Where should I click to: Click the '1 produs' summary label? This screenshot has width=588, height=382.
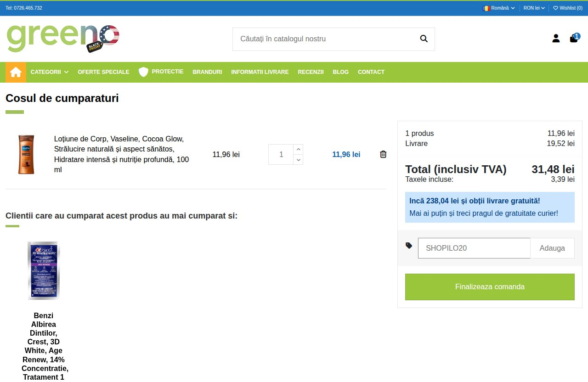[419, 133]
